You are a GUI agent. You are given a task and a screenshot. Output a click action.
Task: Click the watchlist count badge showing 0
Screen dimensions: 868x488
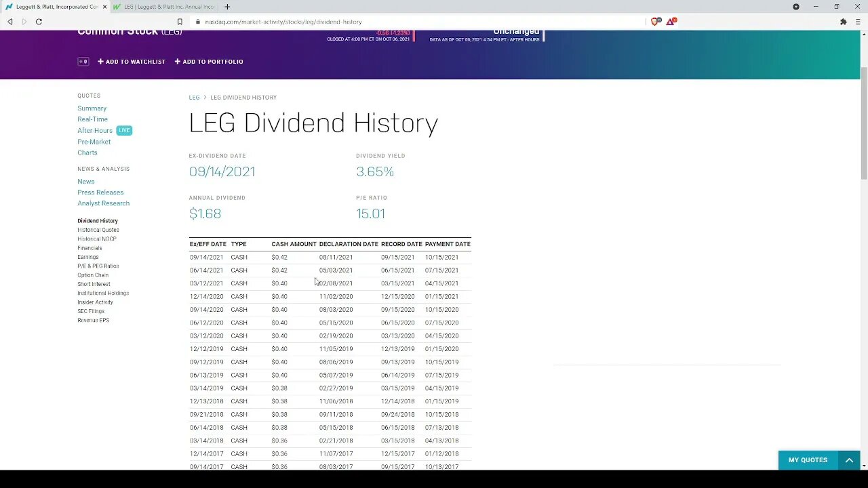83,62
